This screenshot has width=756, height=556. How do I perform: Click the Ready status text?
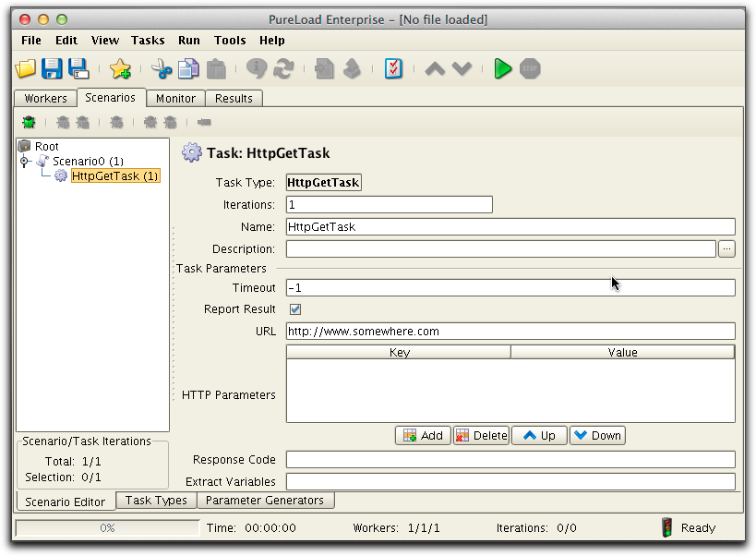click(698, 528)
